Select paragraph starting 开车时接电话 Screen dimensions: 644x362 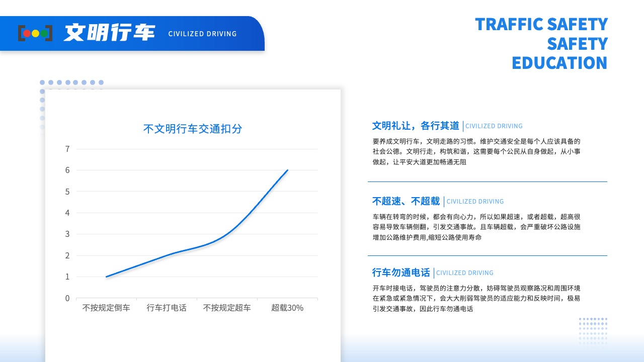coord(476,299)
